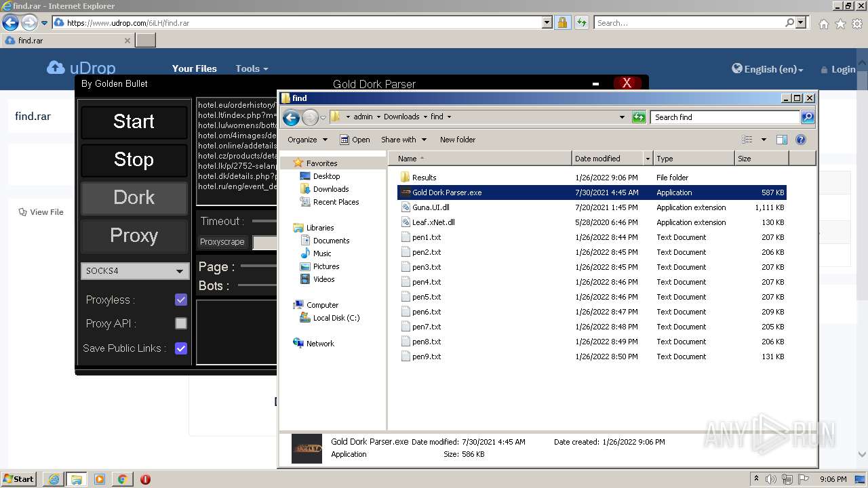Open the Tools menu on uDrop
Viewport: 868px width, 488px height.
pos(252,68)
